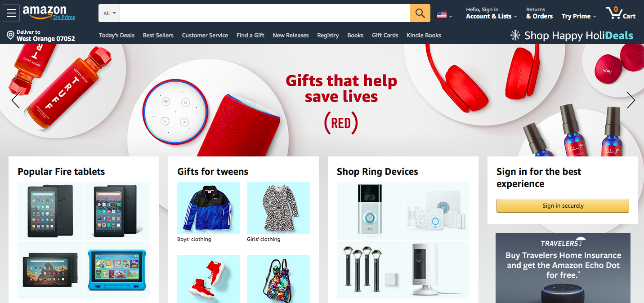Open the shopping cart icon
644x303 pixels.
tap(621, 13)
